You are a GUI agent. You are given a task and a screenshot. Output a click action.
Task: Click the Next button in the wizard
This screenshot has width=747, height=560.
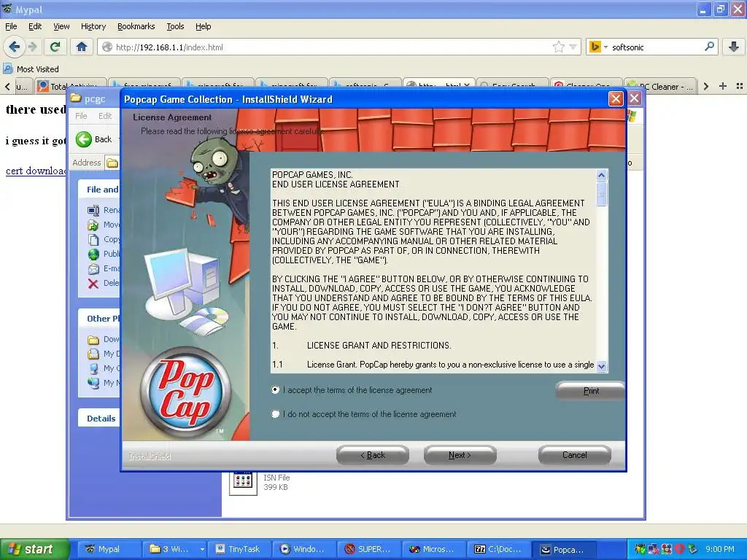(460, 455)
